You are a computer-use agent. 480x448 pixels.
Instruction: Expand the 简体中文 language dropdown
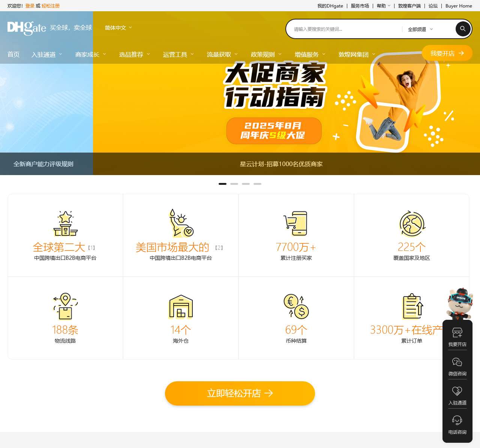pyautogui.click(x=118, y=28)
